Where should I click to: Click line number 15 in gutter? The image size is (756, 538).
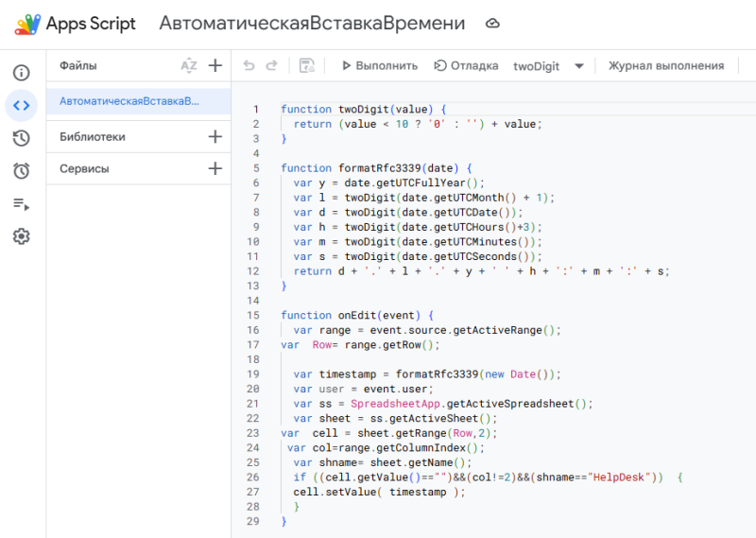pyautogui.click(x=253, y=316)
